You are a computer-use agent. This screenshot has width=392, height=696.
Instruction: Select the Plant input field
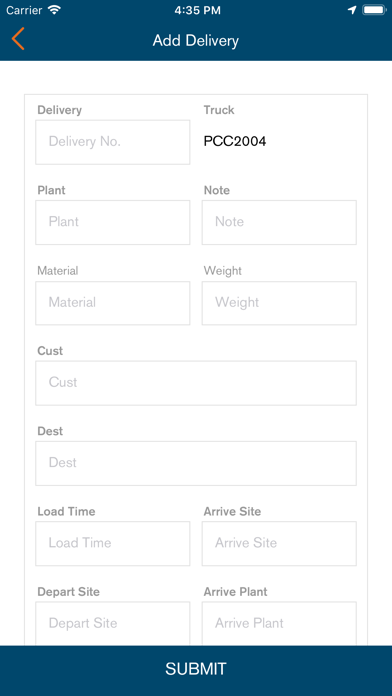coord(113,222)
